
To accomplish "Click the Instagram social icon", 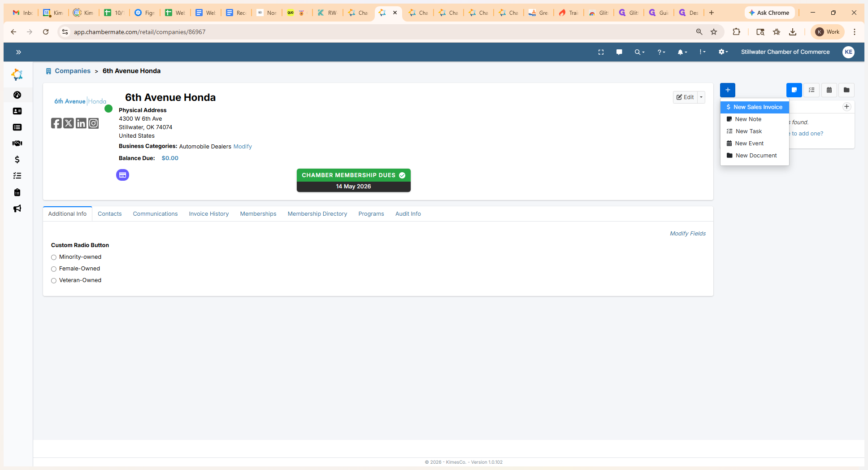I will pyautogui.click(x=93, y=123).
